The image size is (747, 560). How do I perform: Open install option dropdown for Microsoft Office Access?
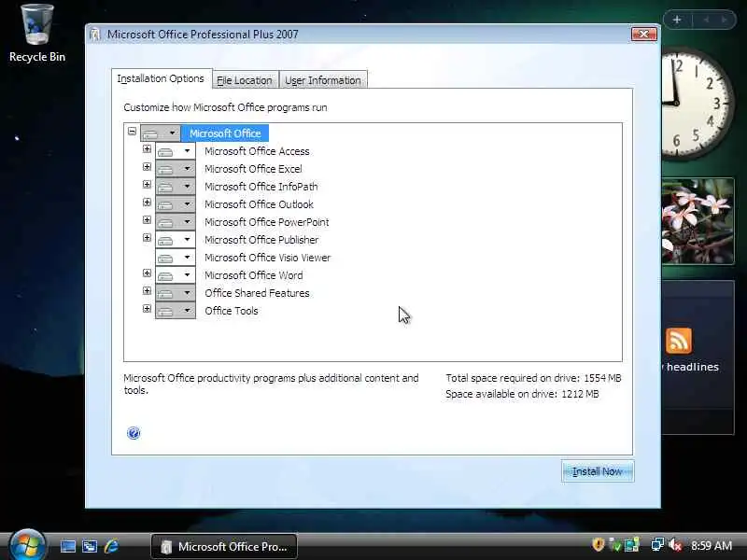point(176,151)
